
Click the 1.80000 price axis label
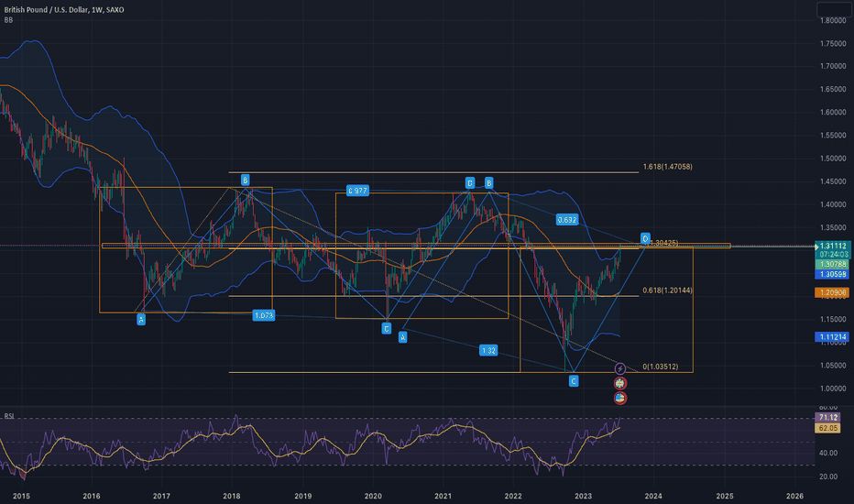(x=833, y=21)
